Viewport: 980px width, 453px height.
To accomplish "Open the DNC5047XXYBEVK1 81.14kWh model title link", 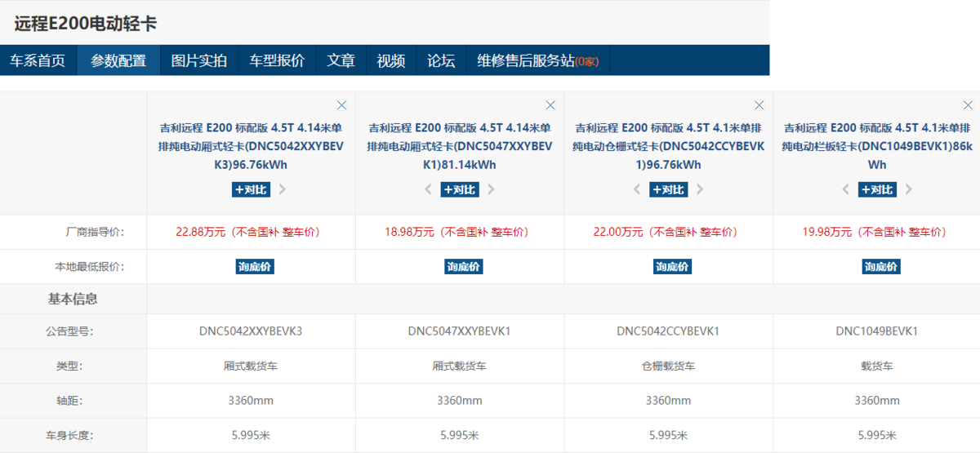I will point(460,146).
